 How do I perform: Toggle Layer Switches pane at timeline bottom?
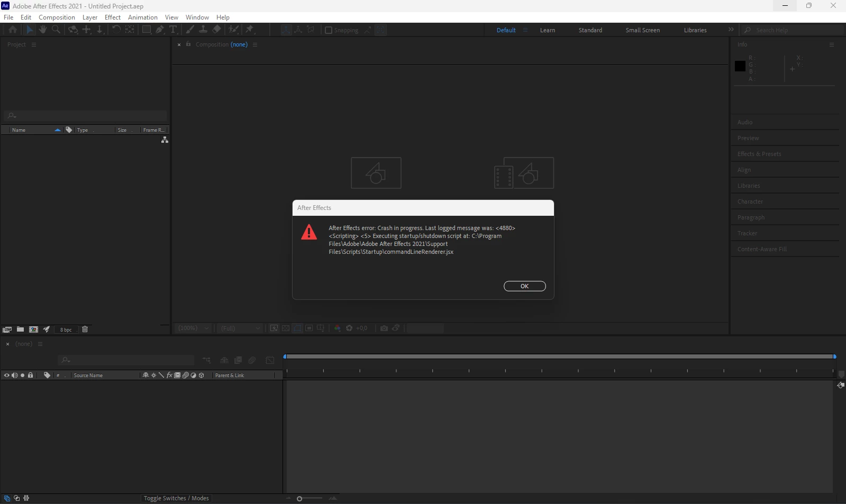tap(7, 498)
